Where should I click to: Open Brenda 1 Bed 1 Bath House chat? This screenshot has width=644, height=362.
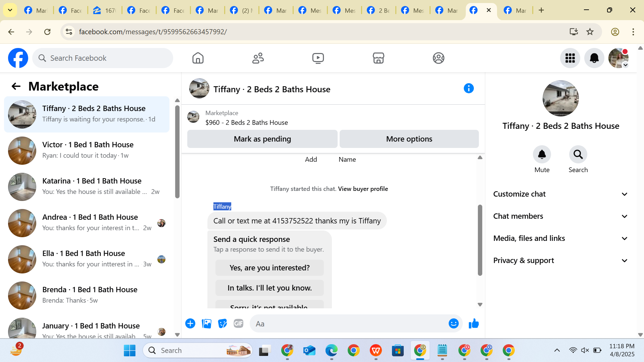[87, 295]
